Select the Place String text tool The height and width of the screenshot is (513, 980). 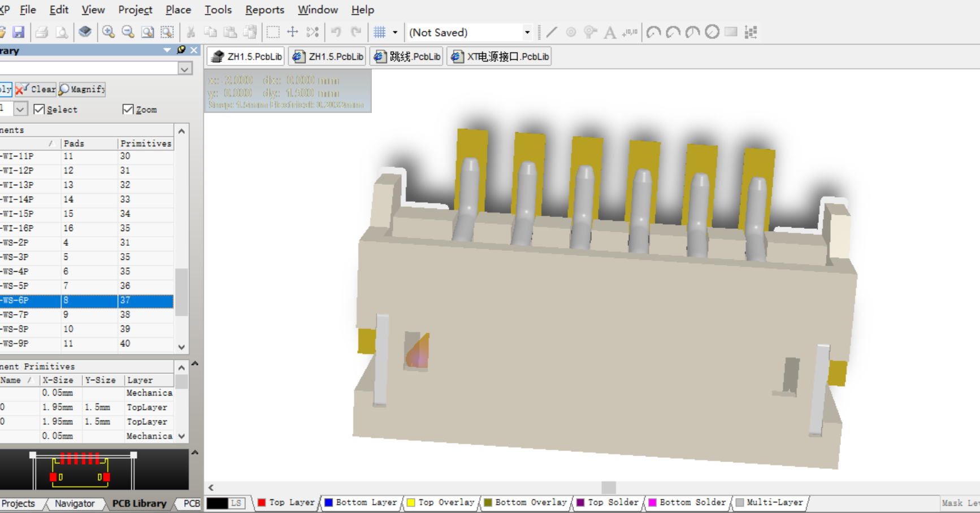pos(610,32)
